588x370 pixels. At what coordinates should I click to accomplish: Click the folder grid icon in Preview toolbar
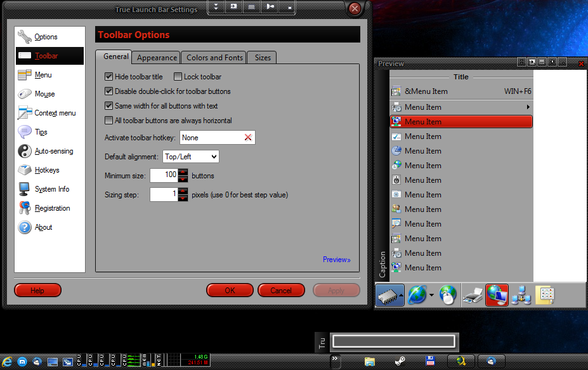coord(545,295)
